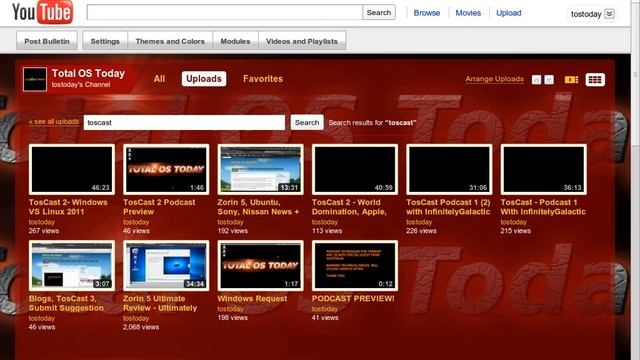This screenshot has width=640, height=360.
Task: Click the top YouTube Search button
Action: pyautogui.click(x=379, y=13)
